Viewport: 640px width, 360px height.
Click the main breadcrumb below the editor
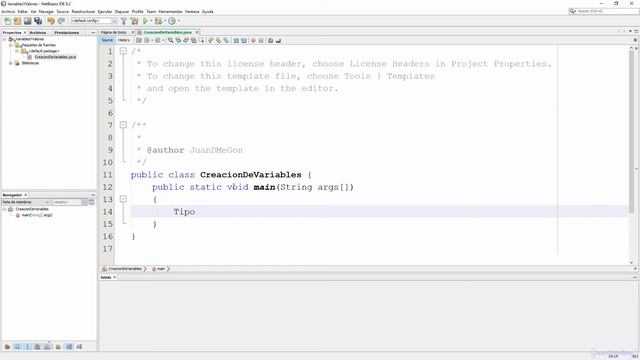pyautogui.click(x=161, y=269)
